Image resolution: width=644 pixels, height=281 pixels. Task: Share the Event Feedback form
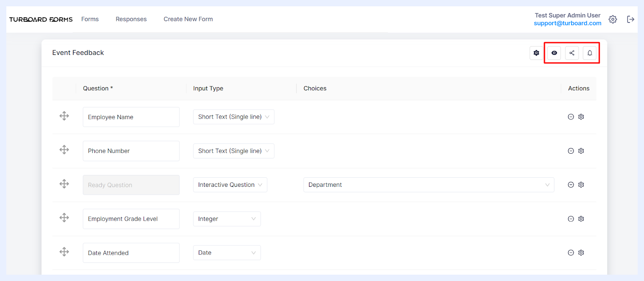(x=572, y=53)
